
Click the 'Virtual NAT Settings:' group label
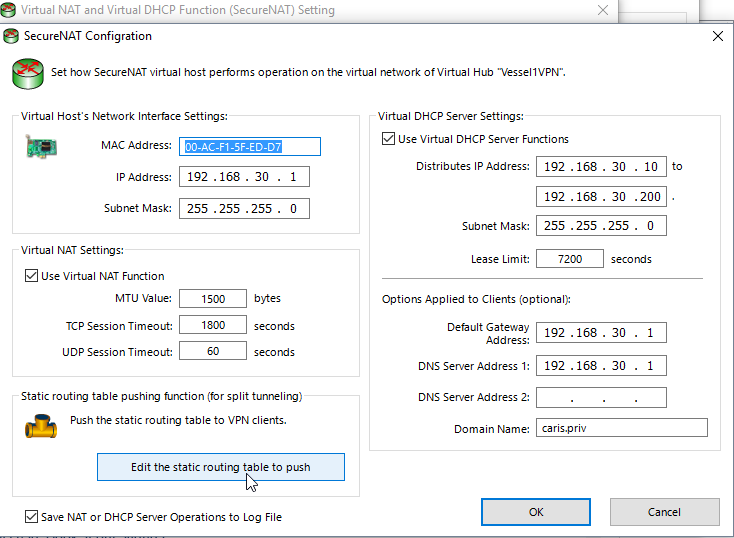(x=73, y=250)
